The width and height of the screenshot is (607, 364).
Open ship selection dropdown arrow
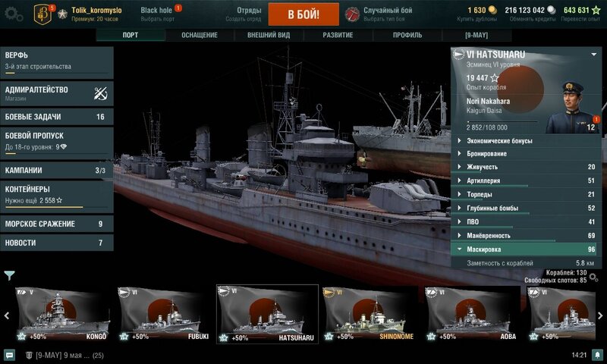pyautogui.click(x=594, y=55)
